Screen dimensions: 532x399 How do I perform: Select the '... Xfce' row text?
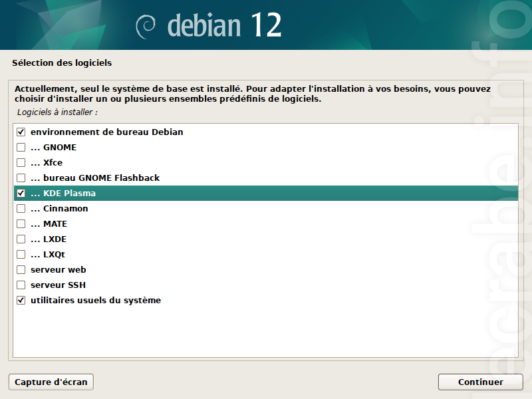pos(47,162)
